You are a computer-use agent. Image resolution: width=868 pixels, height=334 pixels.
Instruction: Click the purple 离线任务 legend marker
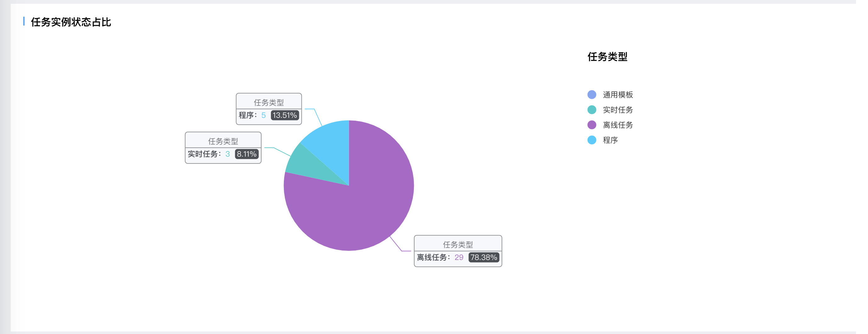pos(592,125)
